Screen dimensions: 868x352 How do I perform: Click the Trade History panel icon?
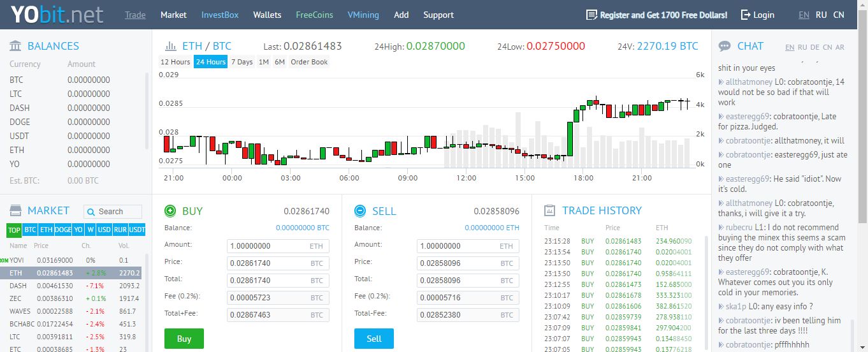point(549,211)
